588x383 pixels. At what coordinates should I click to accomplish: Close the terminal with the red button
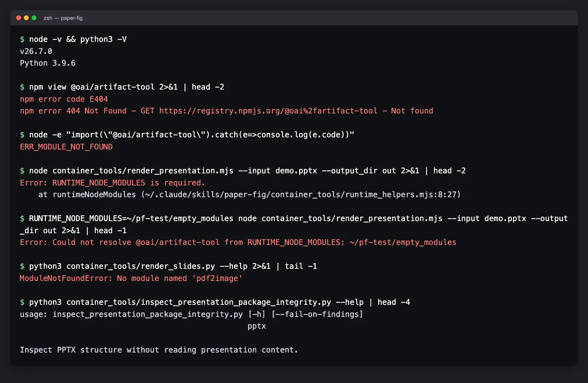point(18,18)
